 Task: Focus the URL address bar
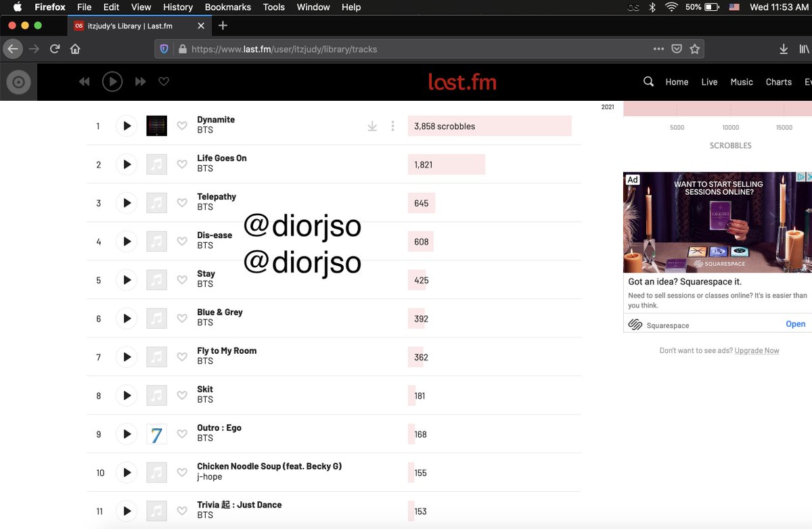point(430,49)
